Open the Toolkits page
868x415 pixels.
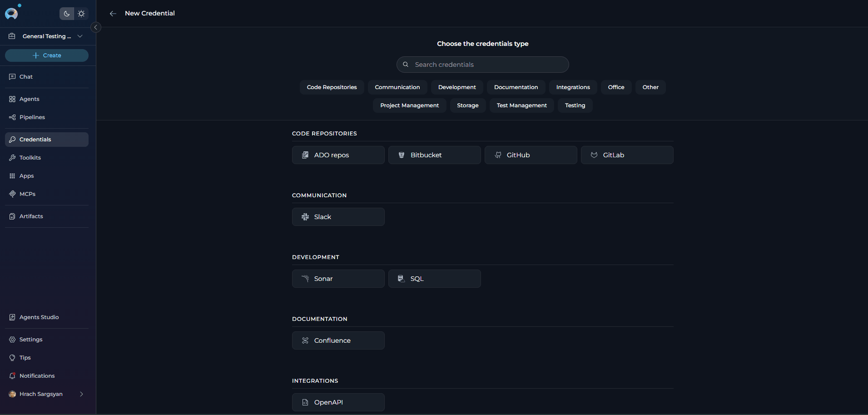coord(47,158)
